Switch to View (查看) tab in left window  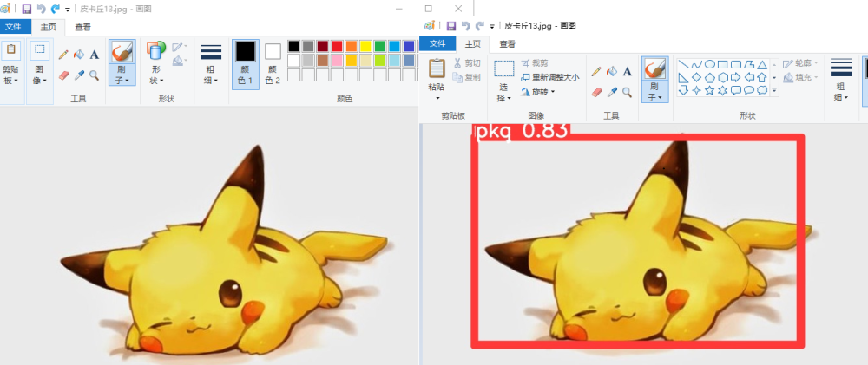coord(83,27)
